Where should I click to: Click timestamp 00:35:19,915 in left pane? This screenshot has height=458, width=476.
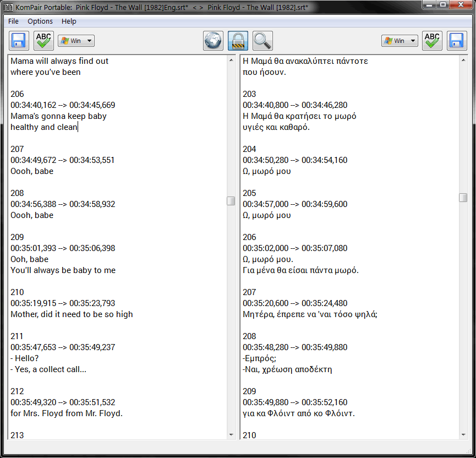[34, 303]
